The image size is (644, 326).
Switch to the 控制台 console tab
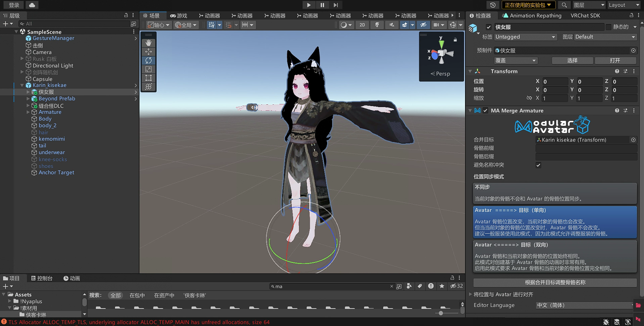pos(42,278)
